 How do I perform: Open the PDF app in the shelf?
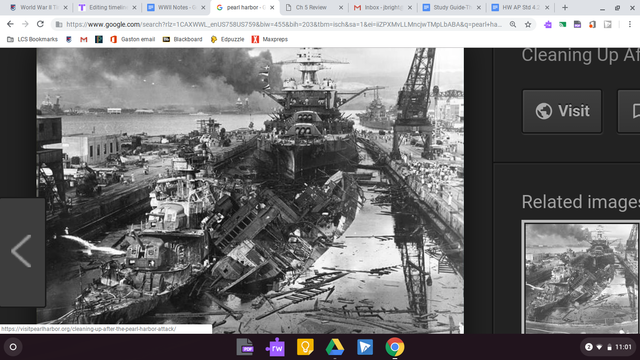(x=245, y=347)
